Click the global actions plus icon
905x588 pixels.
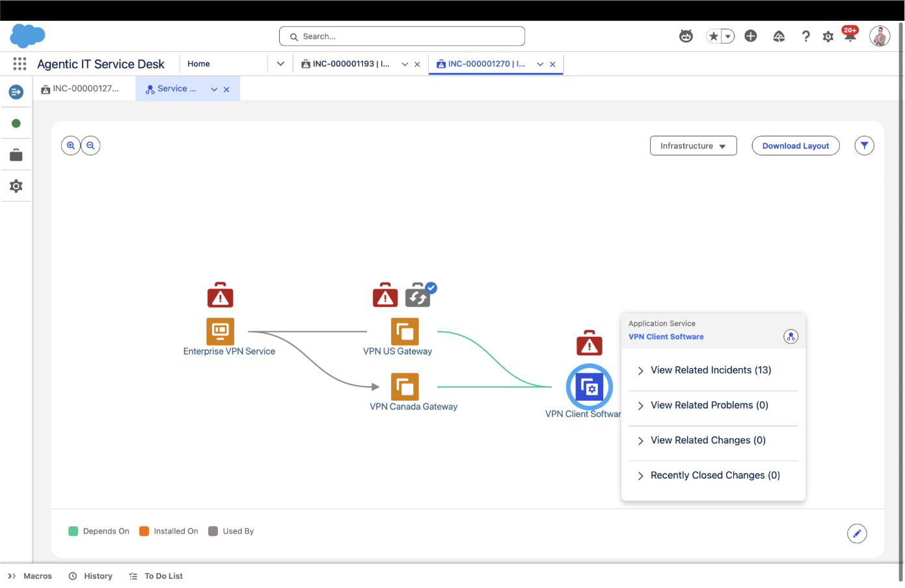click(751, 36)
